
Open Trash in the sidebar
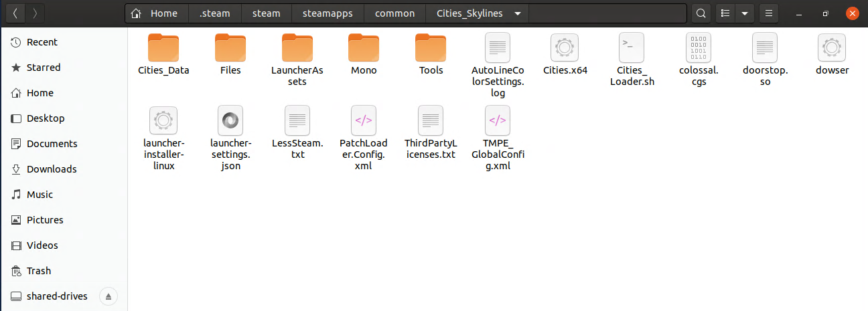point(64,271)
